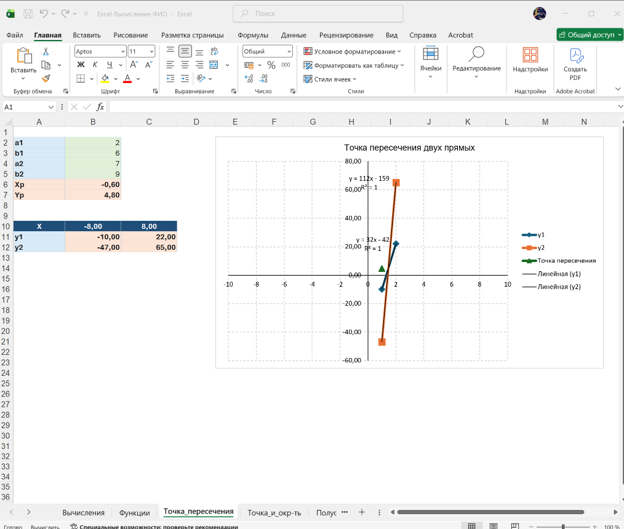Image resolution: width=624 pixels, height=529 pixels.
Task: Click the insert function fx icon
Action: coord(100,107)
